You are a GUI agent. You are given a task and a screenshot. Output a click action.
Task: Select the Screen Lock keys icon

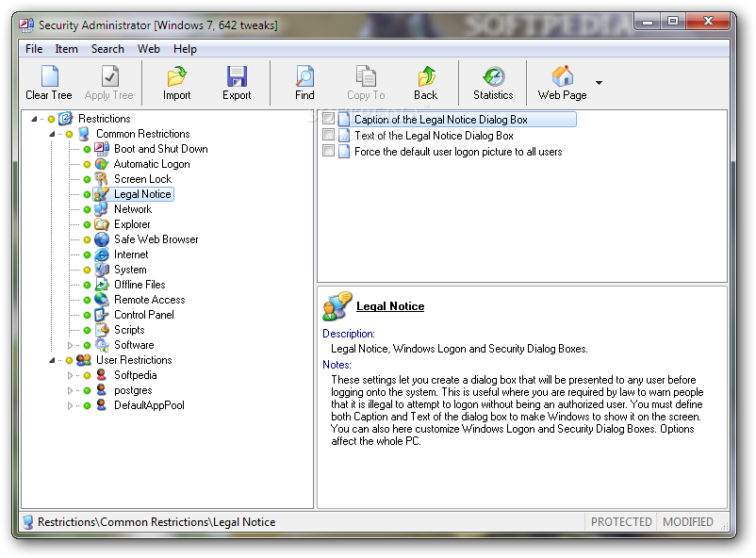coord(102,179)
